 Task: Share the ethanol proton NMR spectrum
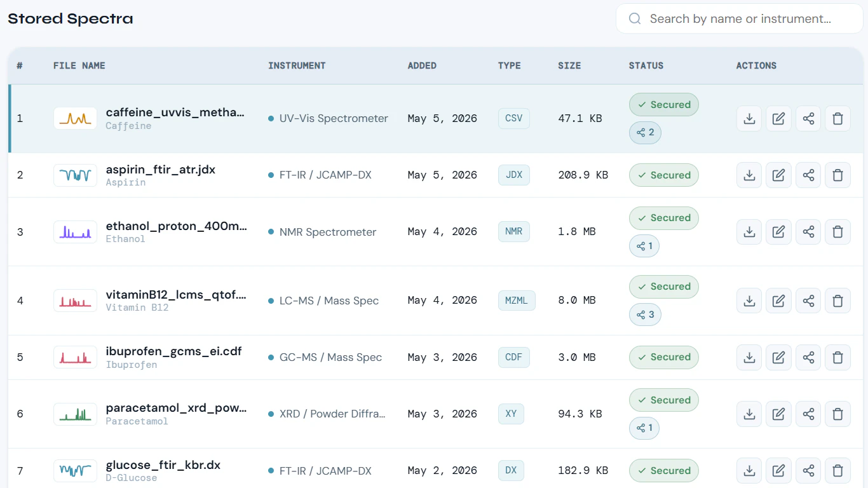(808, 232)
